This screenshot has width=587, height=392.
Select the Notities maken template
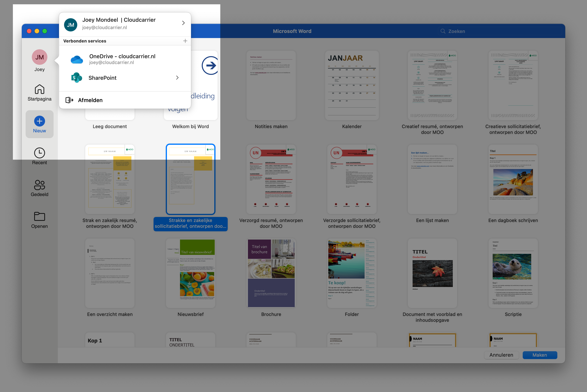271,86
